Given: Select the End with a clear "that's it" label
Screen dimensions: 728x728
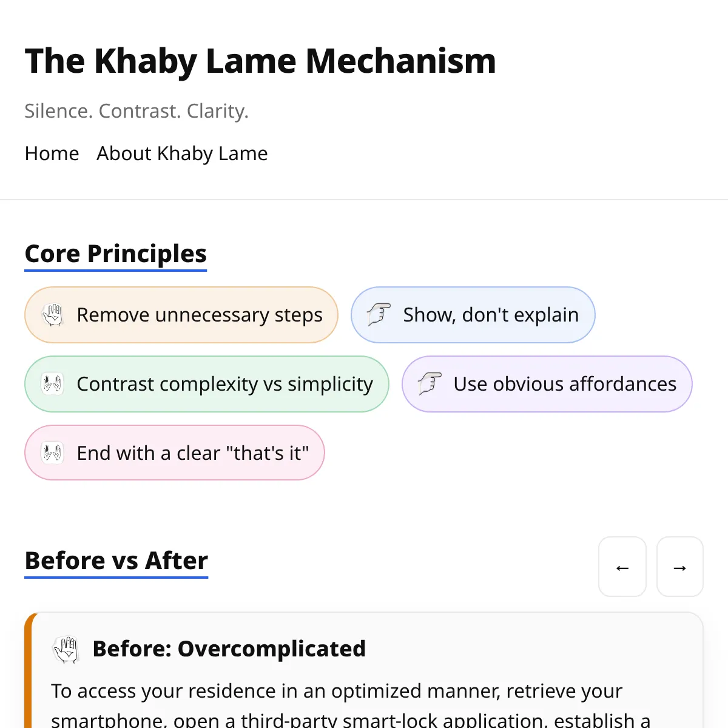Looking at the screenshot, I should click(x=193, y=453).
